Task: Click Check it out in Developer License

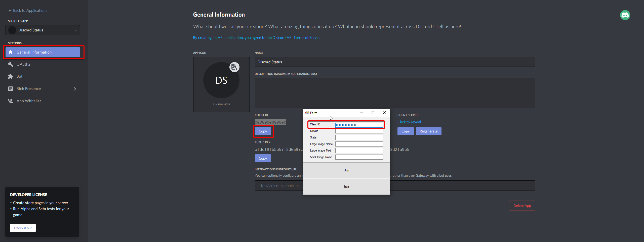Action: (23, 228)
